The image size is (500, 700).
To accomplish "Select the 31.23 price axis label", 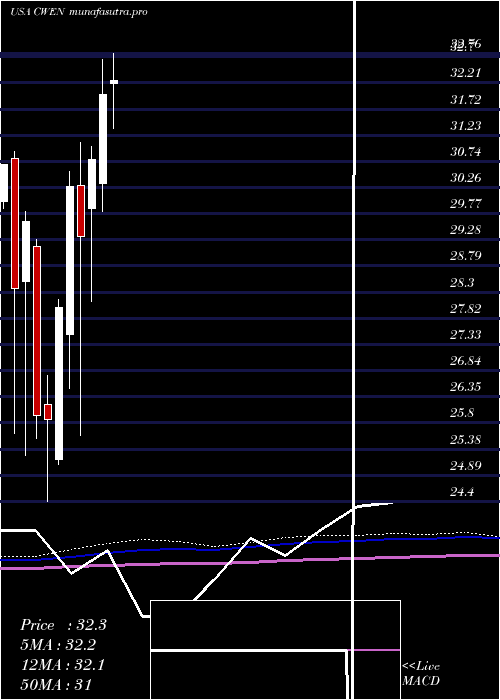I will click(x=466, y=126).
